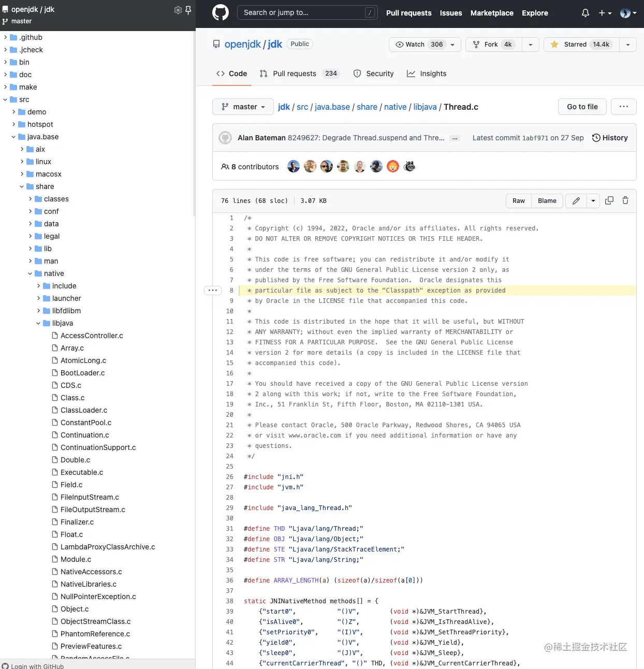The height and width of the screenshot is (669, 644).
Task: View the Raw file
Action: point(519,201)
